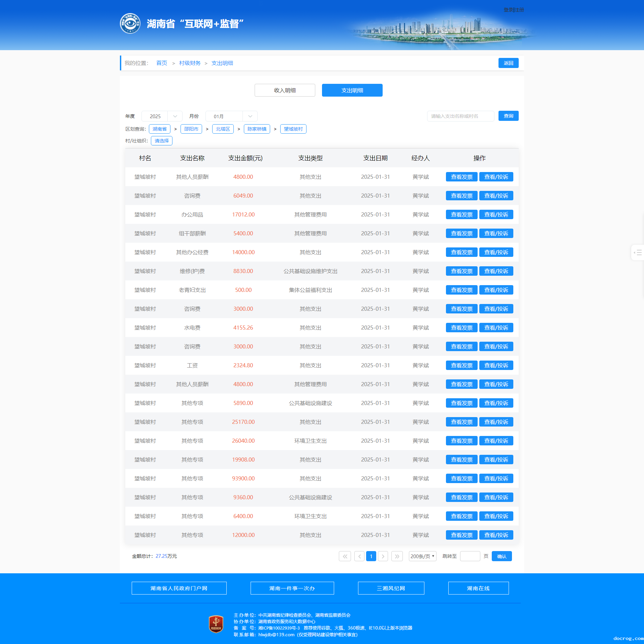Select the 陈家桥镇 region tag
This screenshot has width=644, height=644.
[x=257, y=129]
